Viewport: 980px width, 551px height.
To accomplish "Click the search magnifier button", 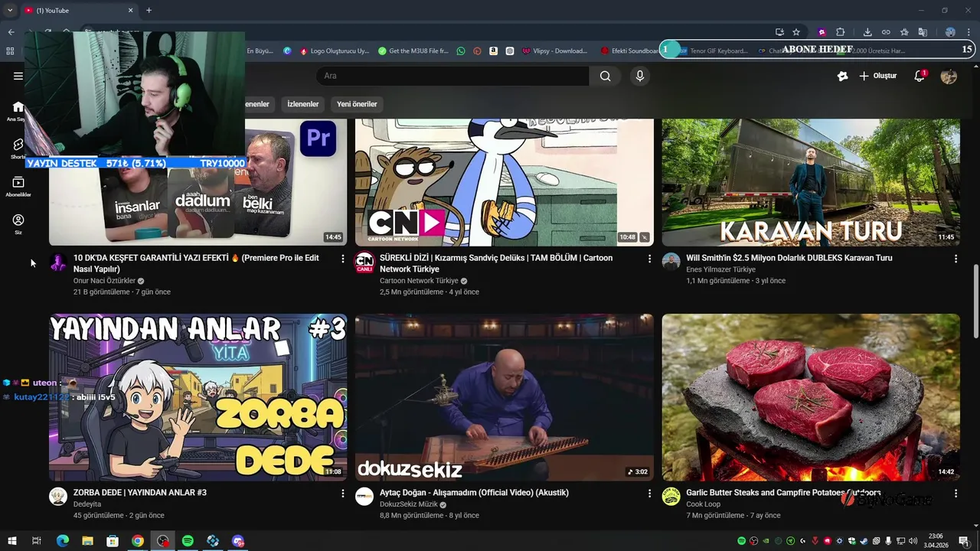I will coord(605,76).
